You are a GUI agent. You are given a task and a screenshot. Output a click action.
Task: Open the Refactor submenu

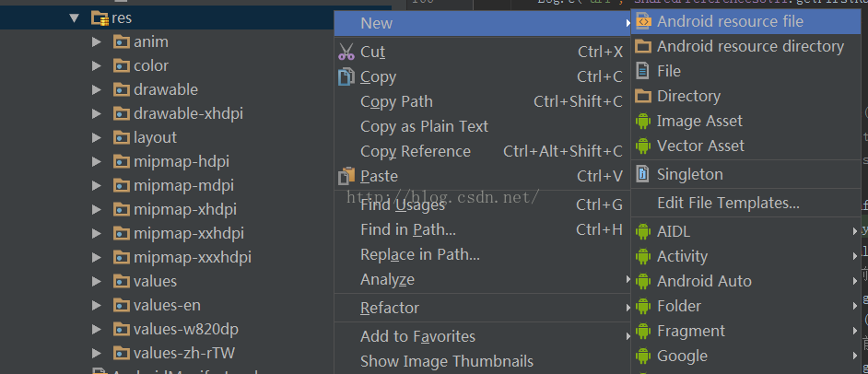[482, 308]
